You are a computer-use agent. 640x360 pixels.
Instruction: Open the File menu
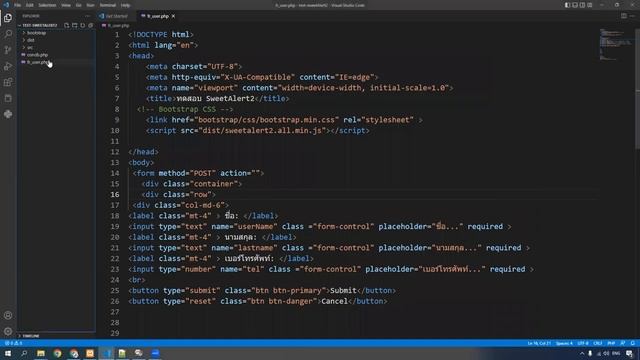point(18,5)
